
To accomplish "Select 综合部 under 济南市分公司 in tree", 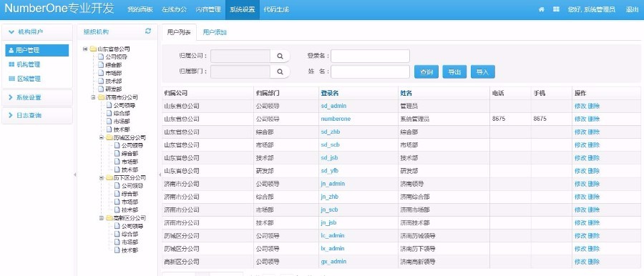I will (x=122, y=114).
